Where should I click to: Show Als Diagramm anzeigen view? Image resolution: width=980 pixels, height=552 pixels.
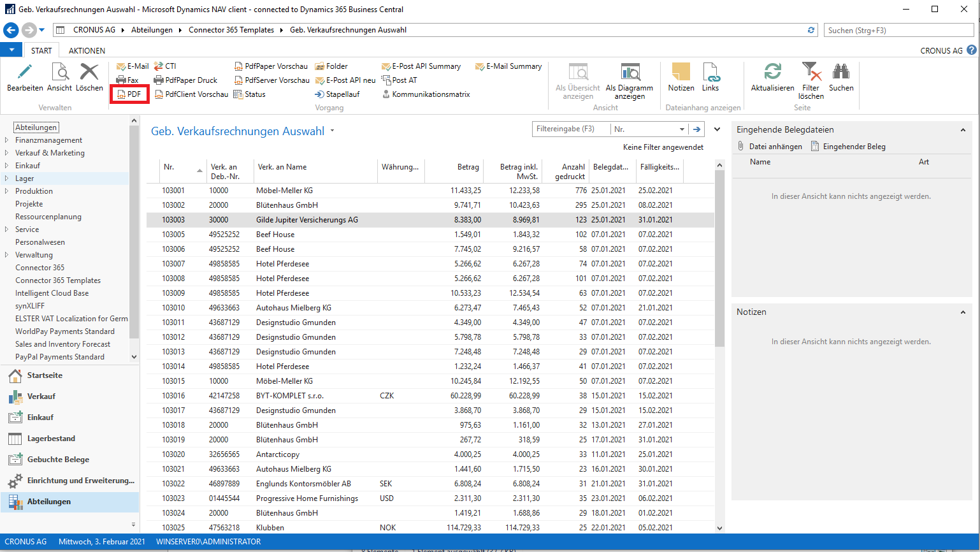pos(630,81)
